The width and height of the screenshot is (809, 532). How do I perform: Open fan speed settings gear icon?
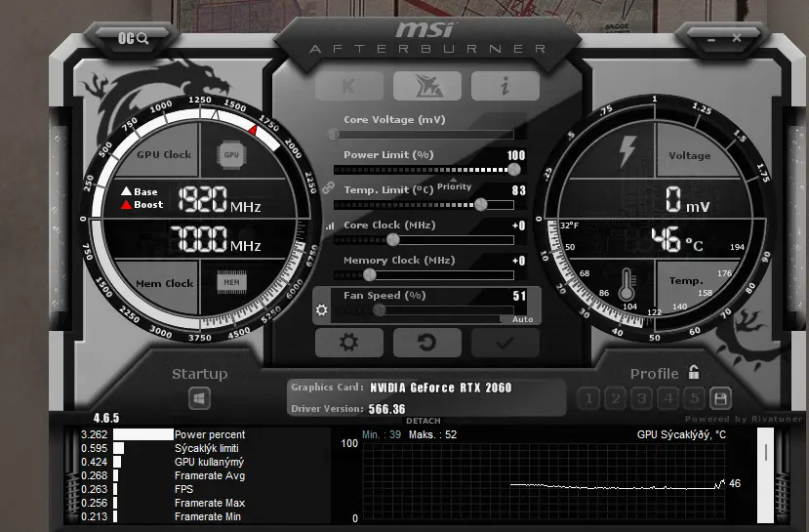[x=321, y=309]
